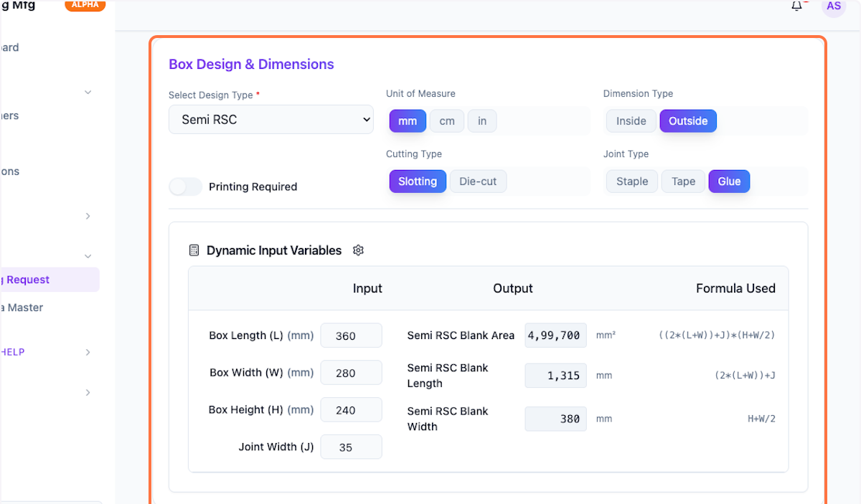Open the Request sidebar menu item
Viewport: 861px width, 504px height.
(29, 280)
